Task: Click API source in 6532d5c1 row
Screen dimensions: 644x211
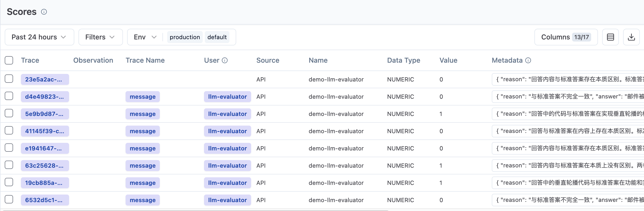Action: pyautogui.click(x=261, y=200)
